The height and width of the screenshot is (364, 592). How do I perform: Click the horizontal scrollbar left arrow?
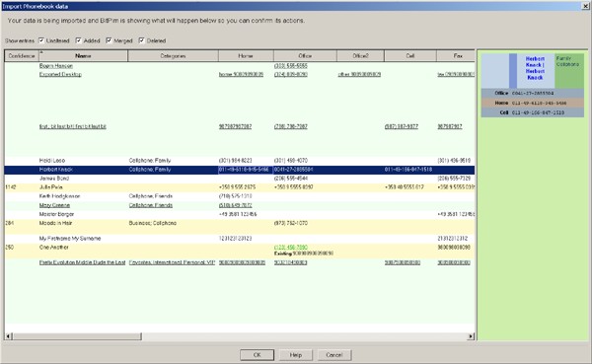pos(8,336)
